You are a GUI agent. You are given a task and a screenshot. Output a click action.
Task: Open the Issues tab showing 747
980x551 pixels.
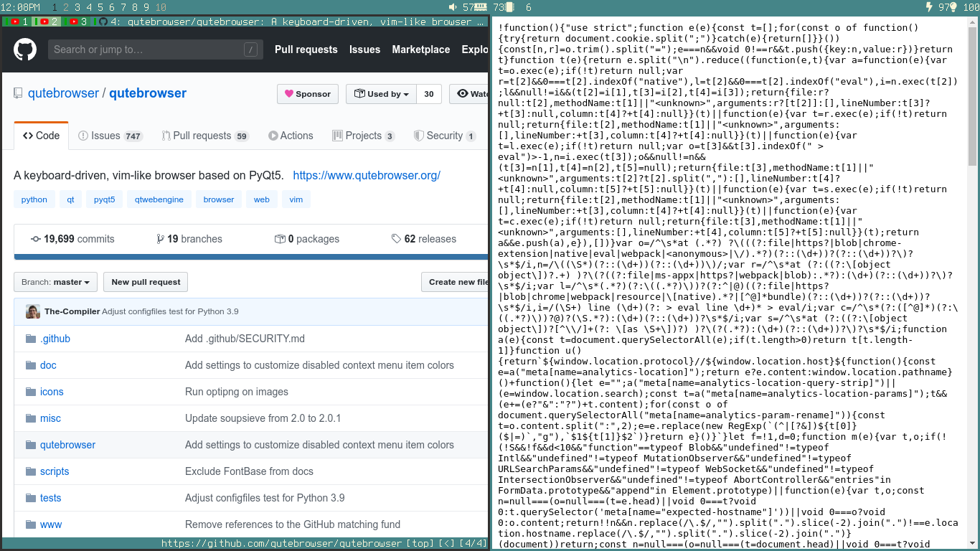(x=110, y=136)
